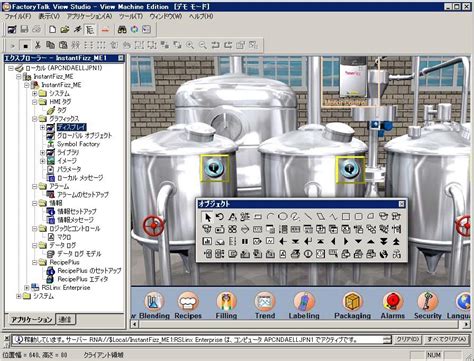
Task: Click the Paste toolbar icon
Action: [x=63, y=45]
